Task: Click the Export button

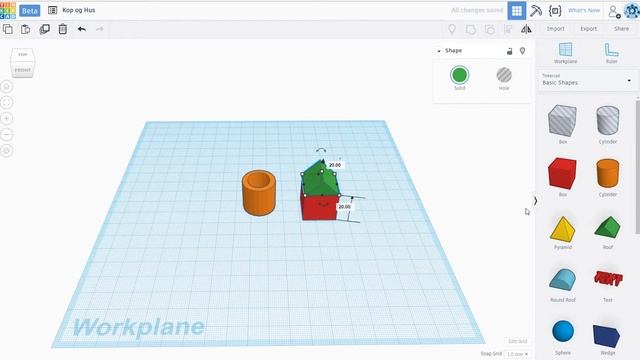Action: click(589, 29)
